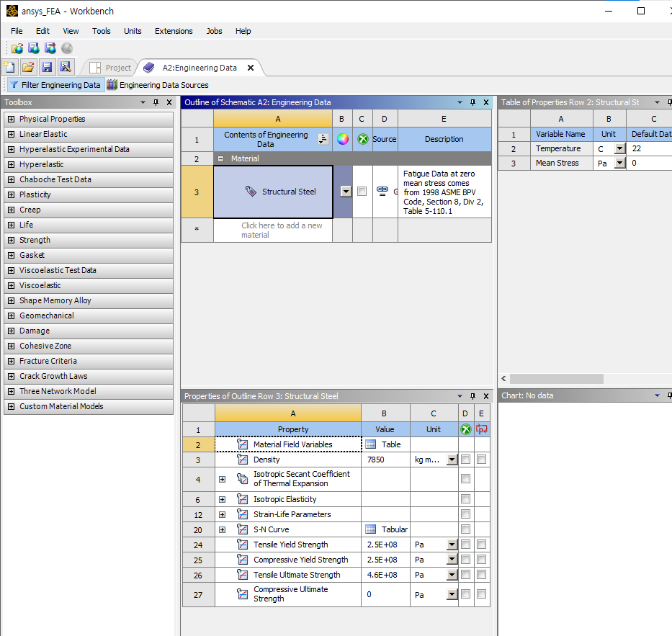The image size is (672, 636).
Task: Toggle S-N Curve suppress checkbox
Action: (465, 529)
